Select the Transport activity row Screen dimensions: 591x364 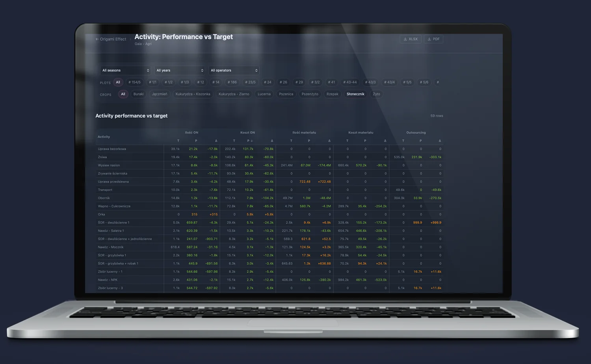tap(269, 190)
